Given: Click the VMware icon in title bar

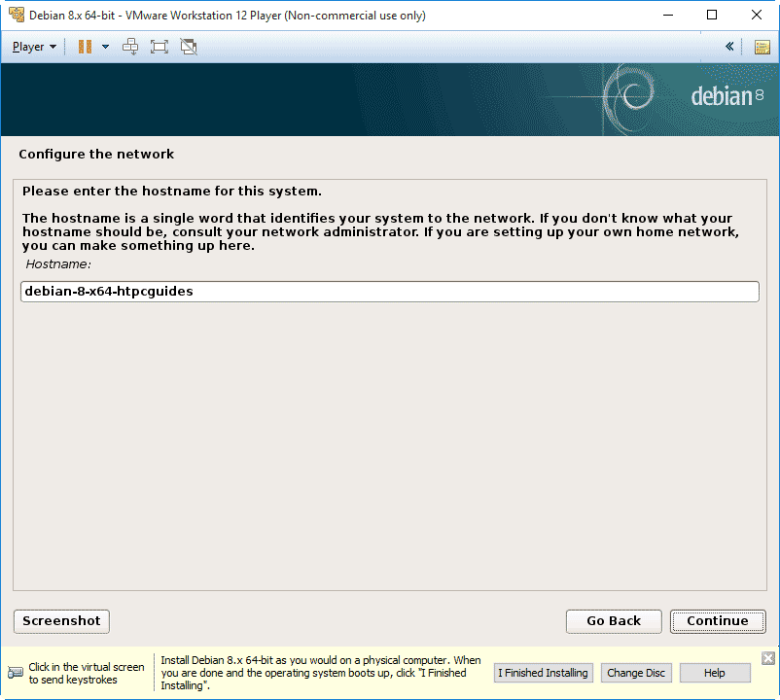Looking at the screenshot, I should [16, 16].
